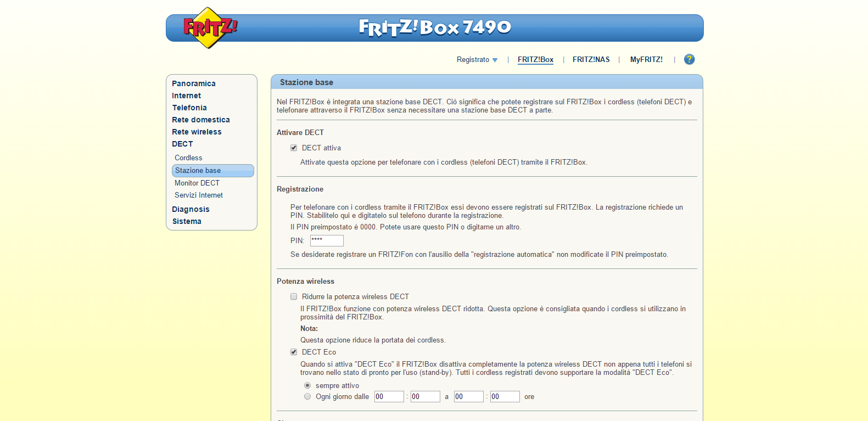Expand the Telefonia menu section
This screenshot has width=868, height=421.
coord(189,108)
